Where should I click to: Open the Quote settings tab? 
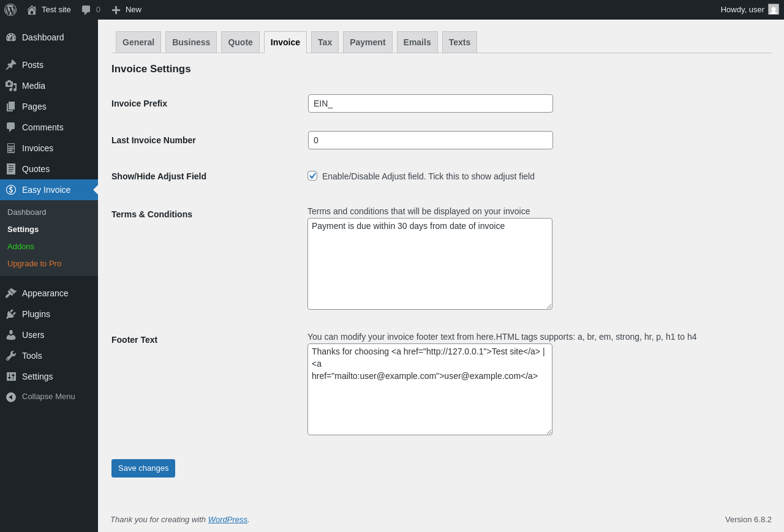click(240, 42)
